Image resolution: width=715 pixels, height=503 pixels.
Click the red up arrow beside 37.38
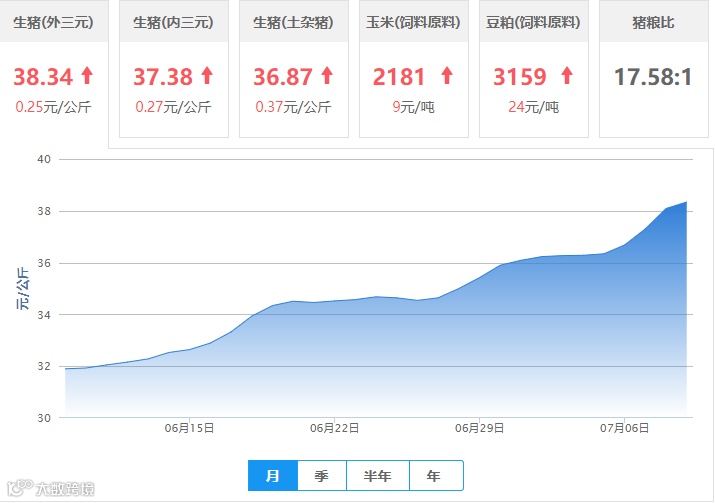pyautogui.click(x=207, y=76)
